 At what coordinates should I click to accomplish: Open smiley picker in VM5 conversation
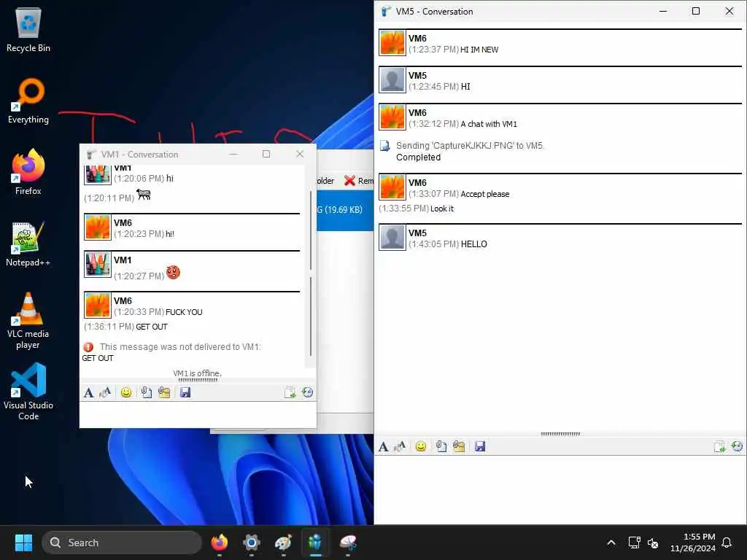pyautogui.click(x=421, y=447)
